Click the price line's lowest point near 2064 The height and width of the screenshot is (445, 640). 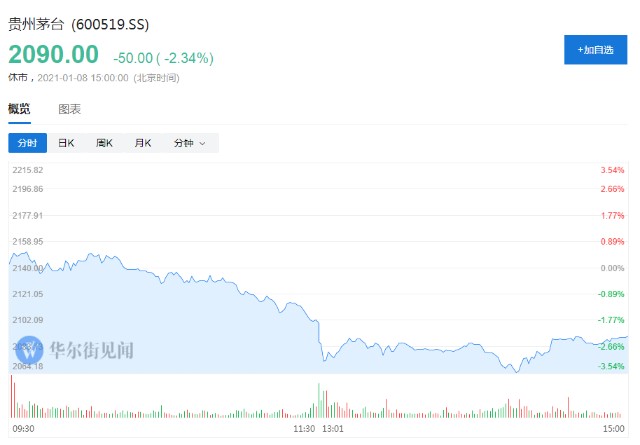tap(517, 372)
